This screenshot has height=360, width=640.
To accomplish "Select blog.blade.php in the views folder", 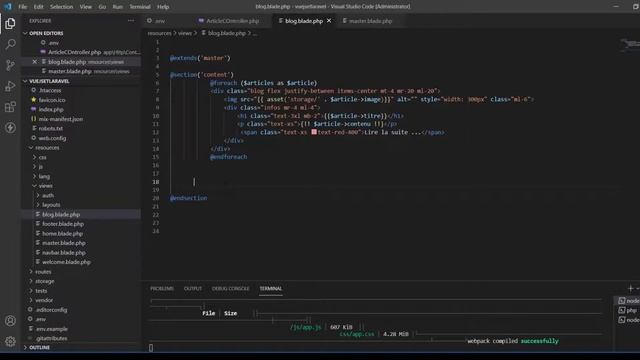I will pos(61,214).
